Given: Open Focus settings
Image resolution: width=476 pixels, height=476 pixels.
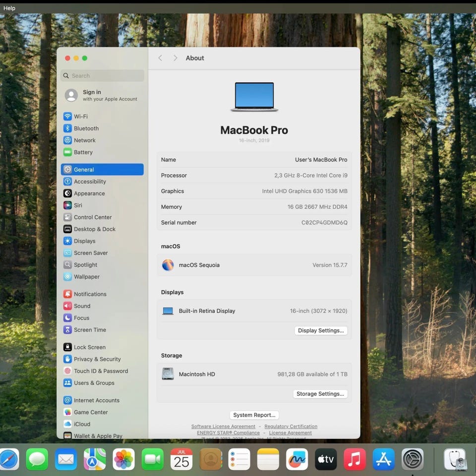Looking at the screenshot, I should (102, 318).
